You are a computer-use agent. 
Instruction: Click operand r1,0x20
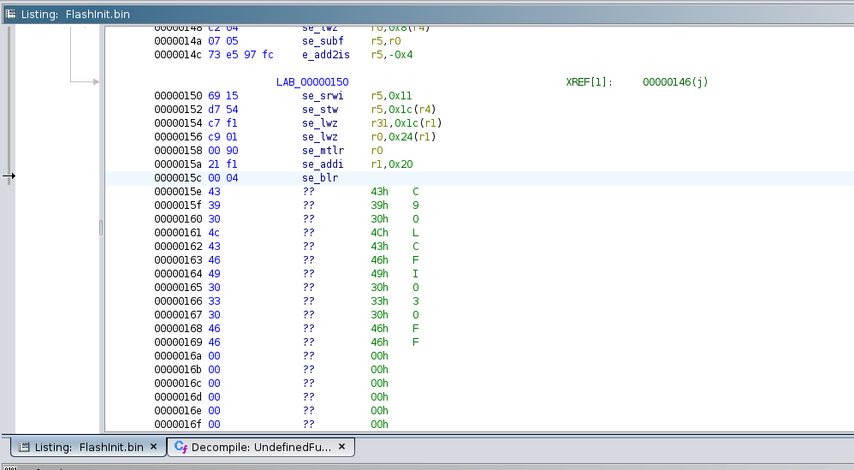point(391,164)
